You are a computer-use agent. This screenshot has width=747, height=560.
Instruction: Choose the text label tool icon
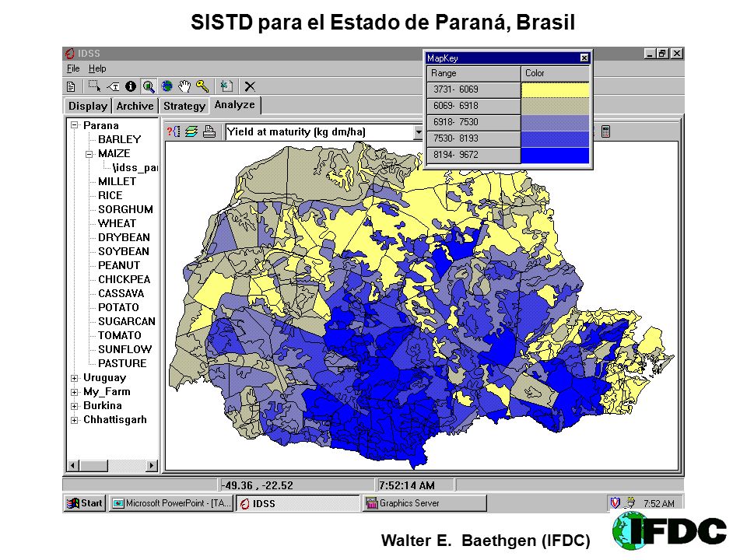(114, 86)
